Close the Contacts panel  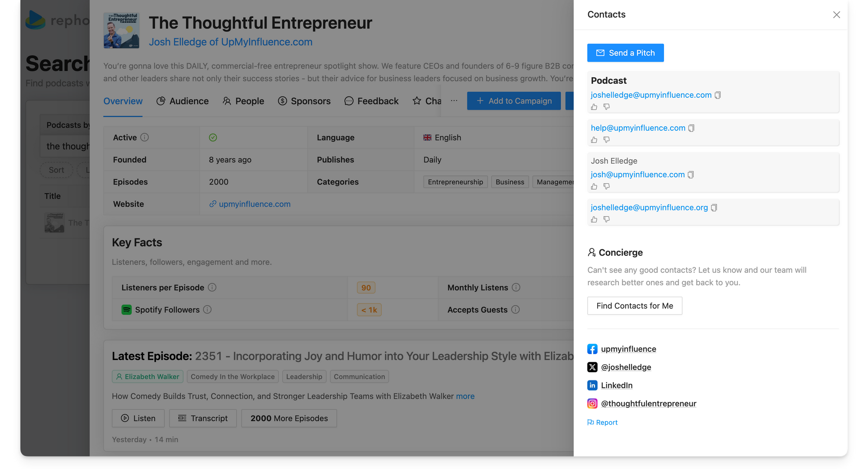click(836, 15)
